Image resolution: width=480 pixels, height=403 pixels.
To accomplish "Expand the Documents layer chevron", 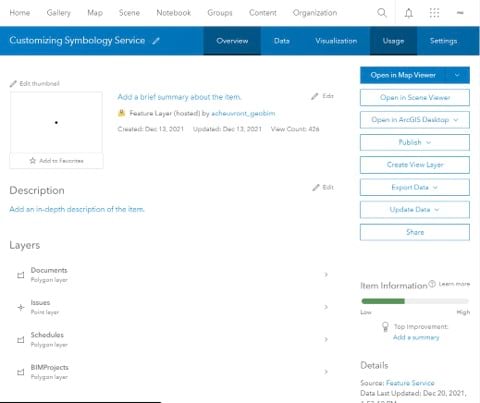I will point(326,274).
